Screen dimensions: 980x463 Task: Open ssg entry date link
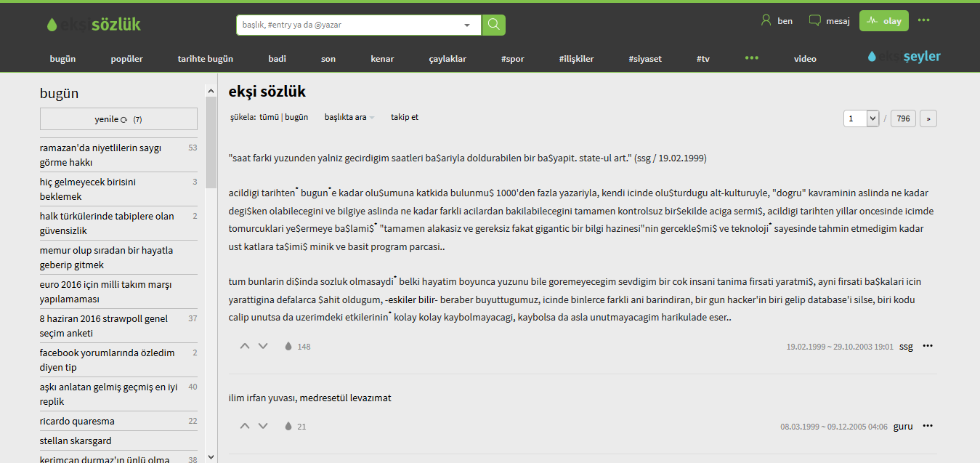coord(840,347)
